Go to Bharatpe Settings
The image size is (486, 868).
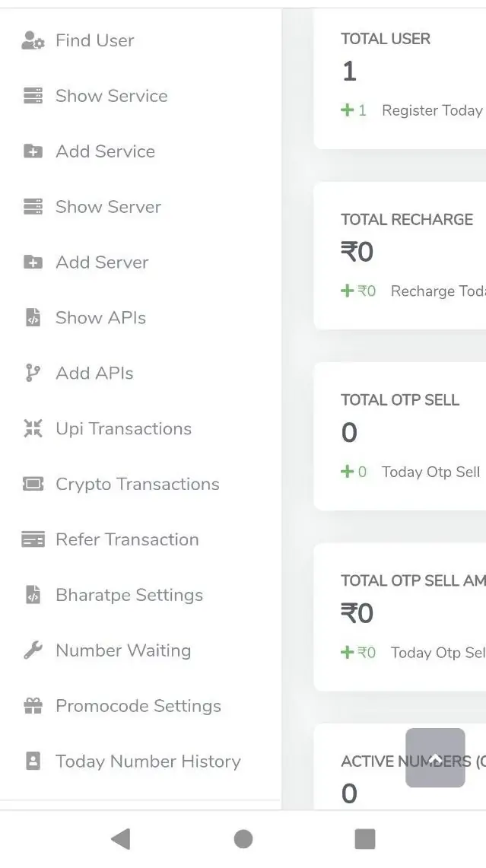[129, 596]
